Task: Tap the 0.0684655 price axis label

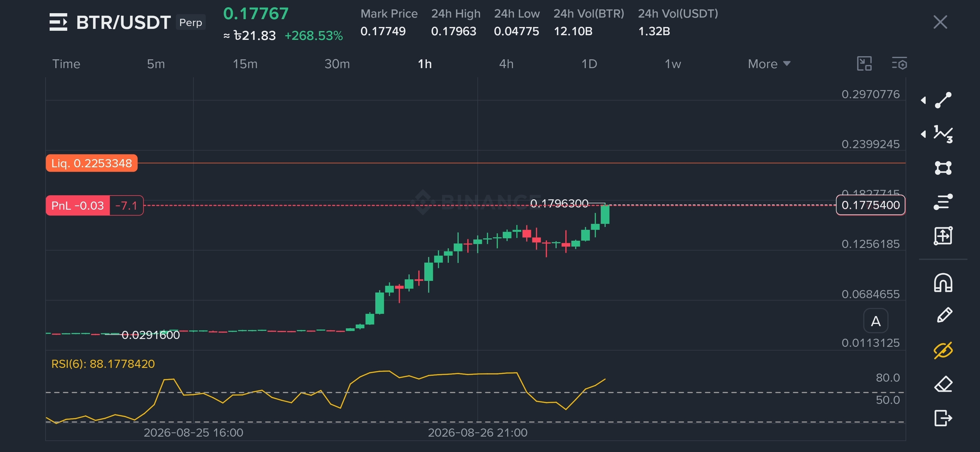Action: click(870, 294)
